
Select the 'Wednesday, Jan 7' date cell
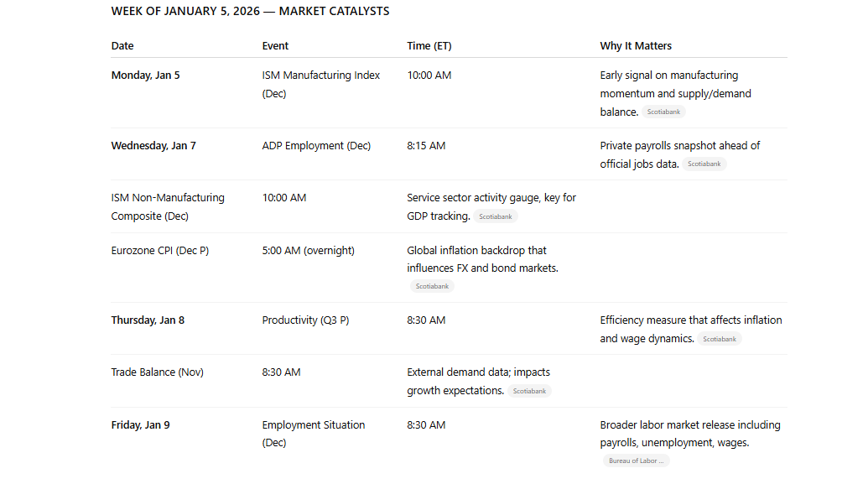[x=153, y=146]
